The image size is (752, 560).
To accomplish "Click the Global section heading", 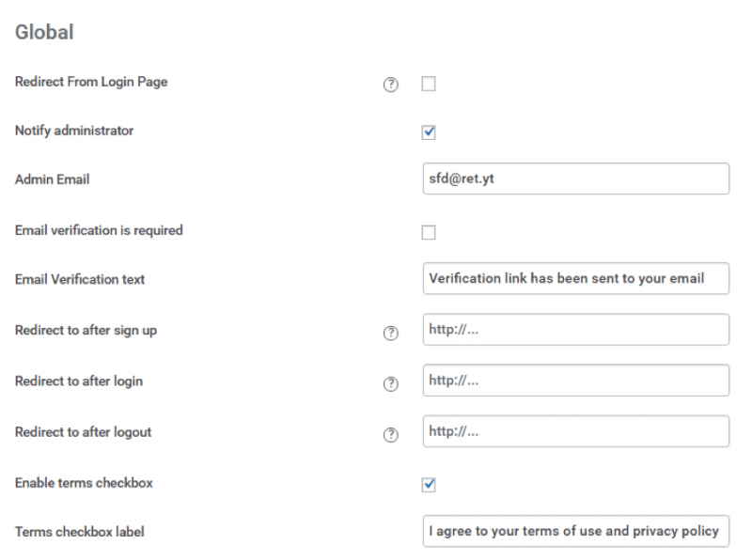I will coord(44,33).
